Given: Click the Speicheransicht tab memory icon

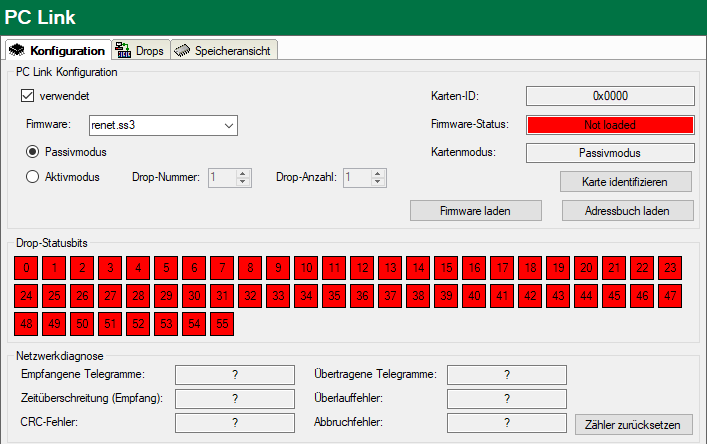Looking at the screenshot, I should click(182, 50).
